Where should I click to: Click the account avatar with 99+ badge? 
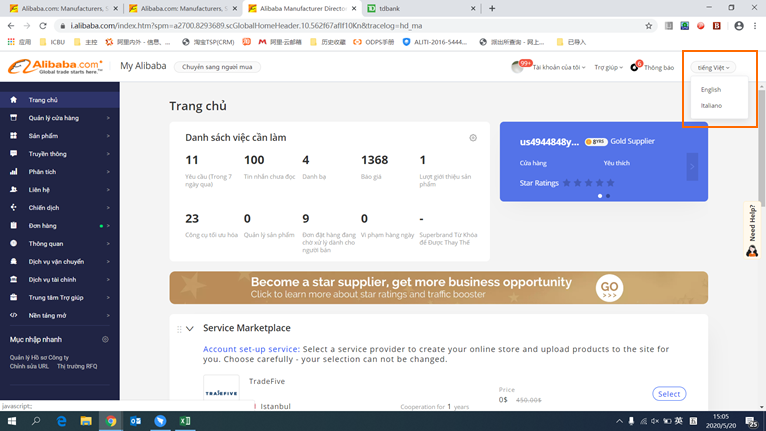click(x=517, y=67)
